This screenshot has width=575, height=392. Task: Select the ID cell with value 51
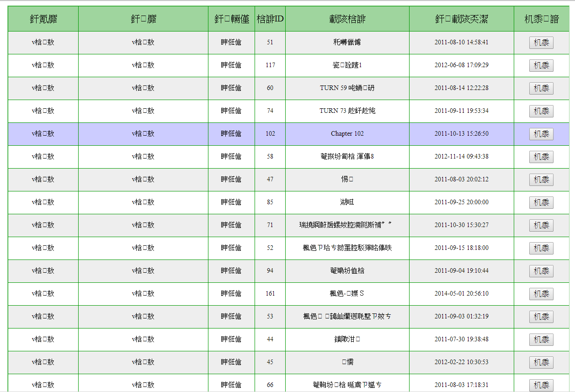click(270, 42)
